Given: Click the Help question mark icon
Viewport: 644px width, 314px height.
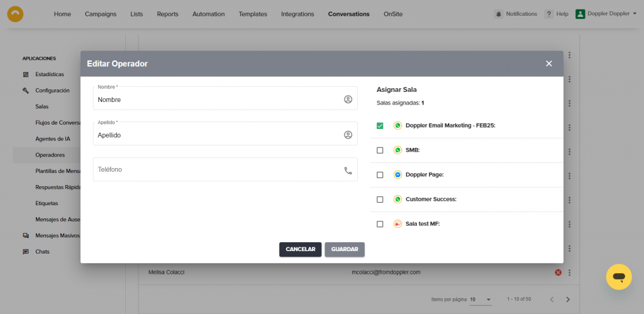Looking at the screenshot, I should tap(548, 14).
